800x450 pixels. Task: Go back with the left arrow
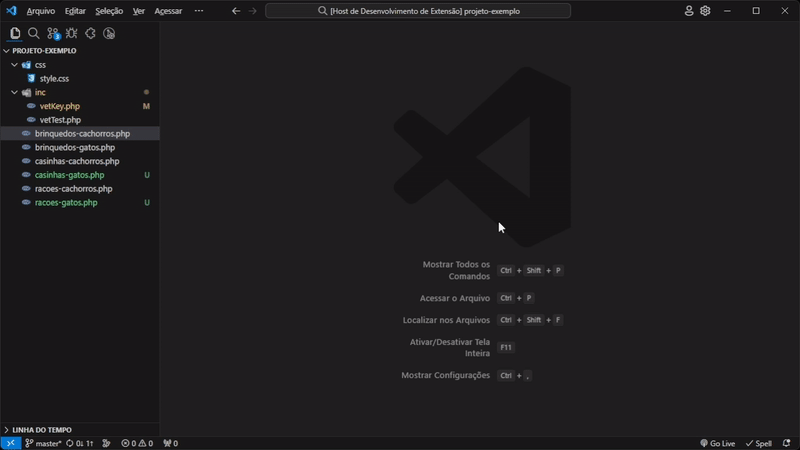236,11
